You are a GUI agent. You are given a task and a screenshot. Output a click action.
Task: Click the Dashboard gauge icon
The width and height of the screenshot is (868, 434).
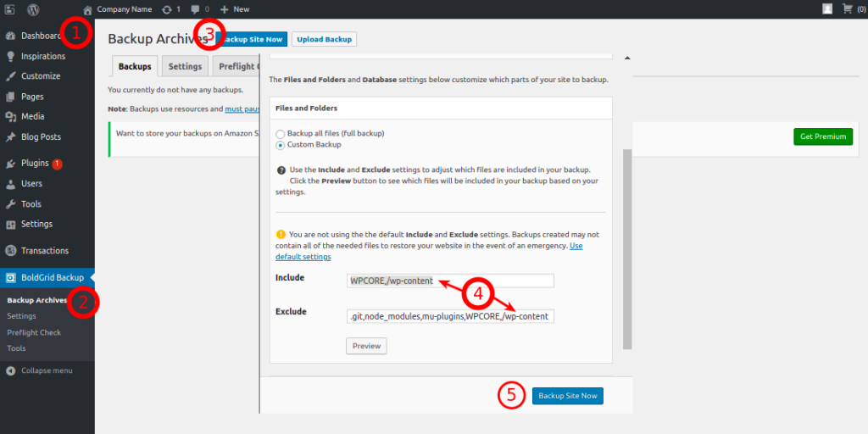click(10, 36)
